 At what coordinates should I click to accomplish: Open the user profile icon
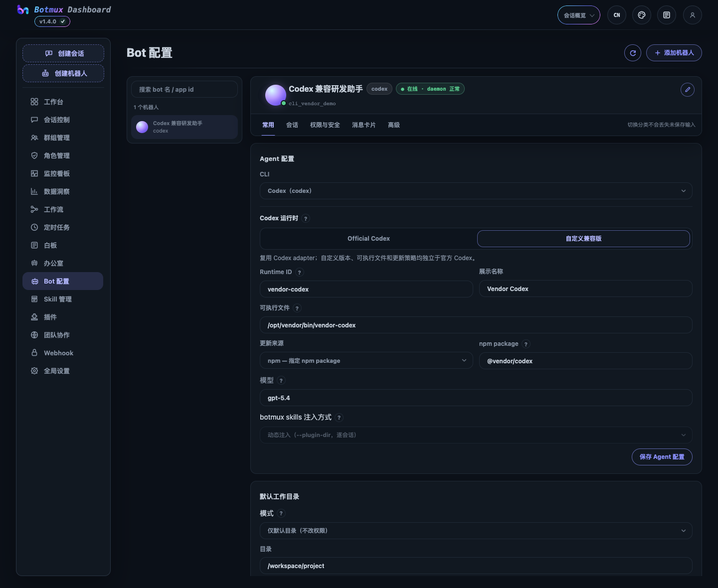(x=693, y=15)
